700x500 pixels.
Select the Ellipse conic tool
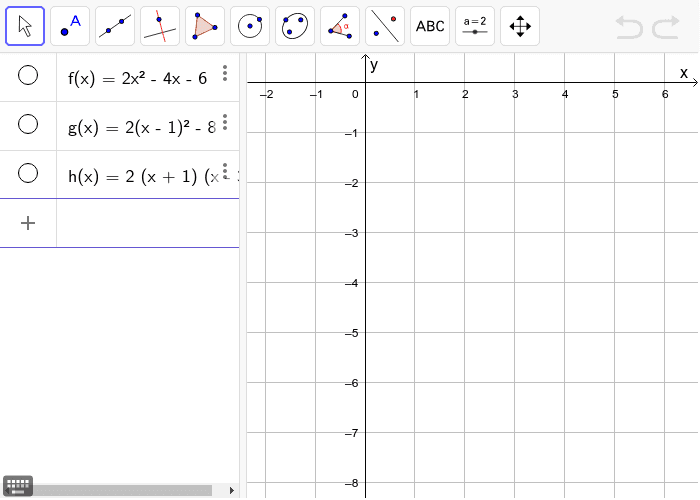pos(295,26)
